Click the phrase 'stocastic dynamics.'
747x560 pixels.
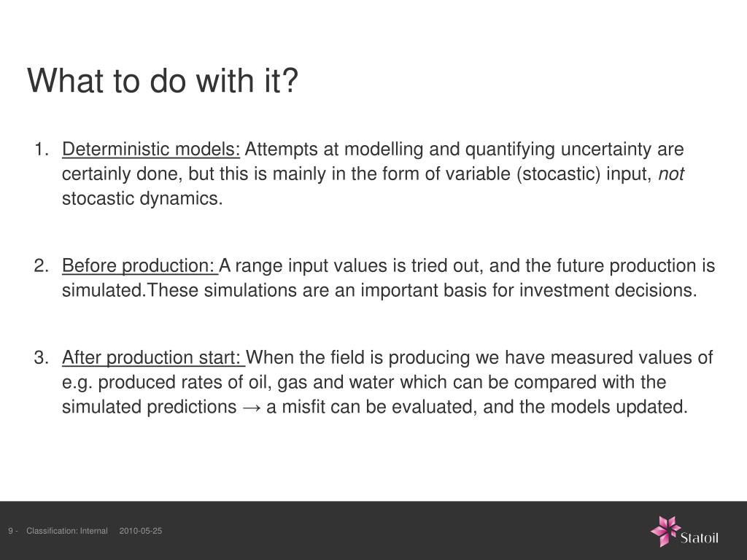pyautogui.click(x=142, y=198)
